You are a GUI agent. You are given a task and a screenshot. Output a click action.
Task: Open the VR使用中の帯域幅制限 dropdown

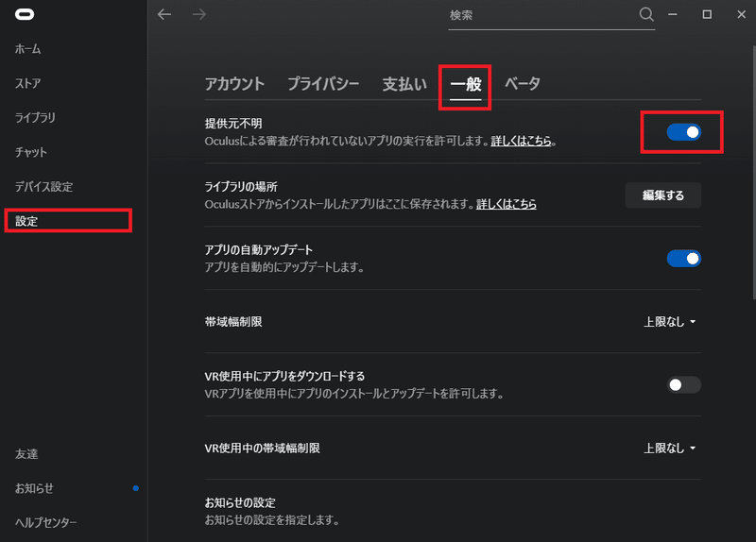pos(670,449)
